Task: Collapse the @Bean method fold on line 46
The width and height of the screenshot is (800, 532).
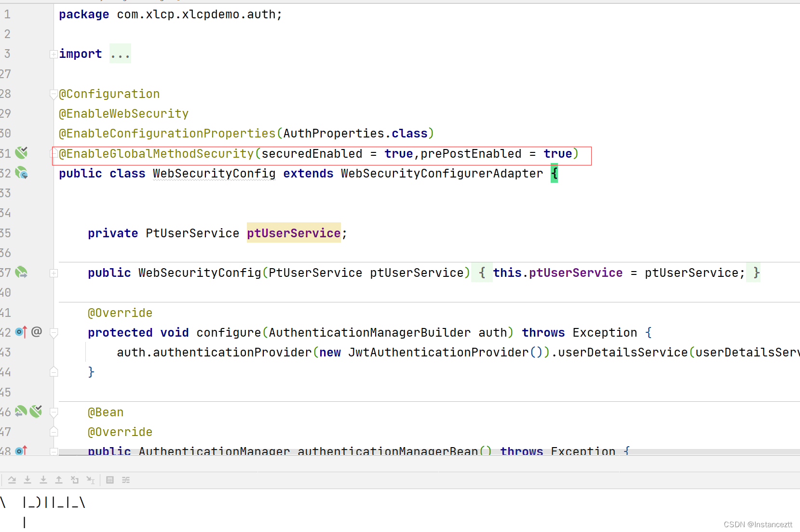Action: click(54, 412)
